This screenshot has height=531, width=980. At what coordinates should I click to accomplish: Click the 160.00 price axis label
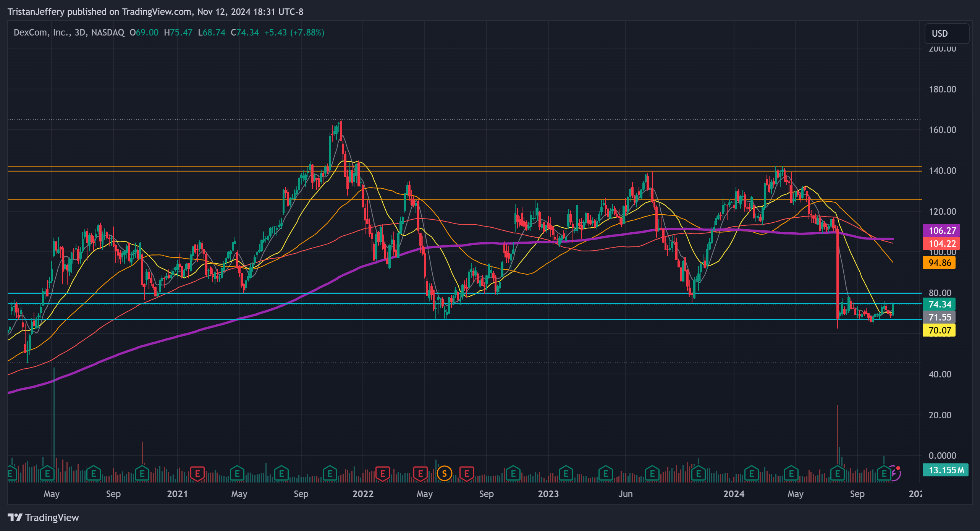pos(943,130)
